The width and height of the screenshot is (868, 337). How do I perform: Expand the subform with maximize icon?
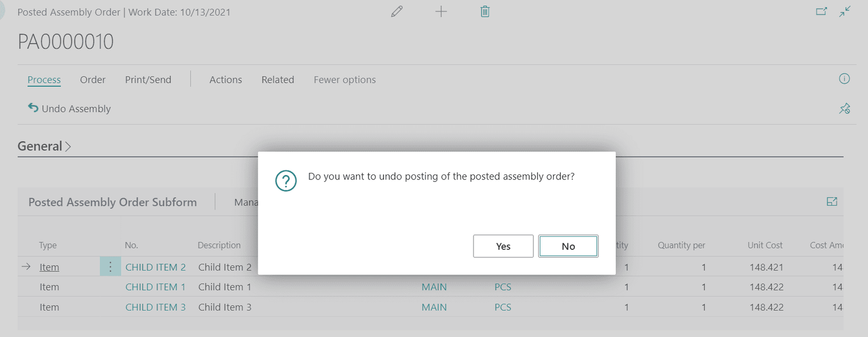click(x=832, y=202)
